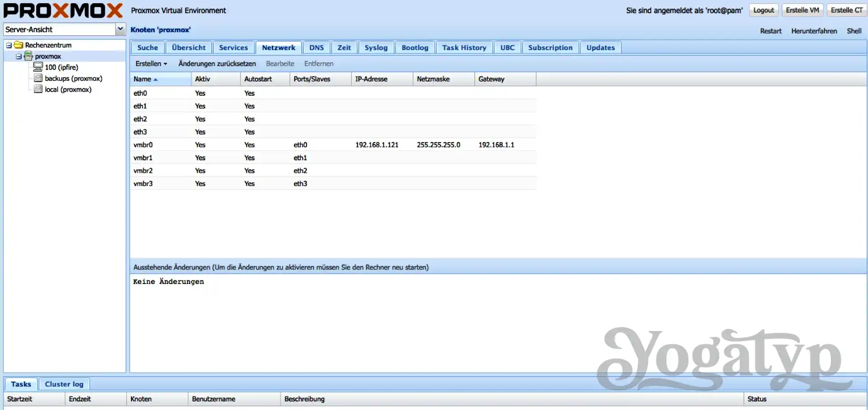Viewport: 868px width, 410px height.
Task: Click the Entfernen button
Action: (x=319, y=64)
